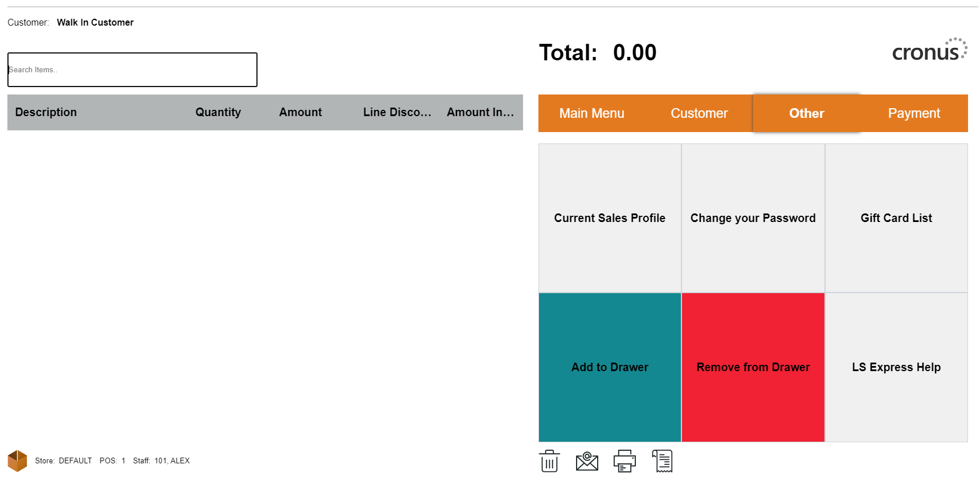
Task: Click the printer icon
Action: (x=624, y=461)
